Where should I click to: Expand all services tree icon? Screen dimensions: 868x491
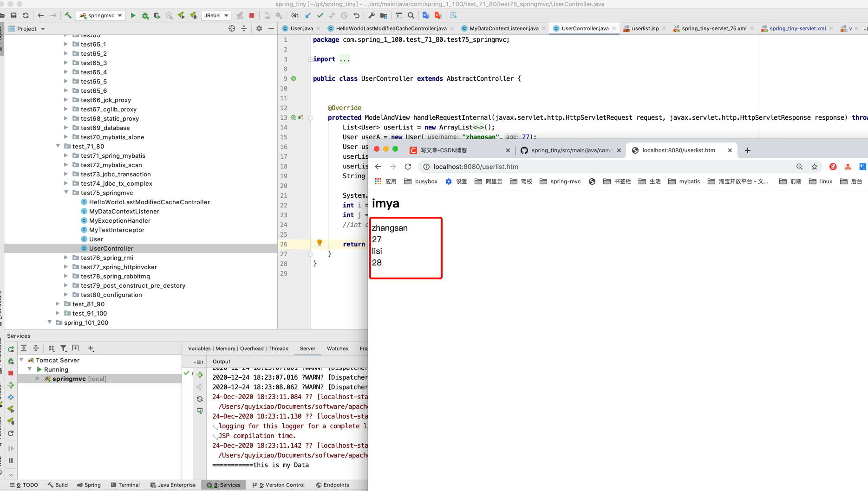[24, 348]
